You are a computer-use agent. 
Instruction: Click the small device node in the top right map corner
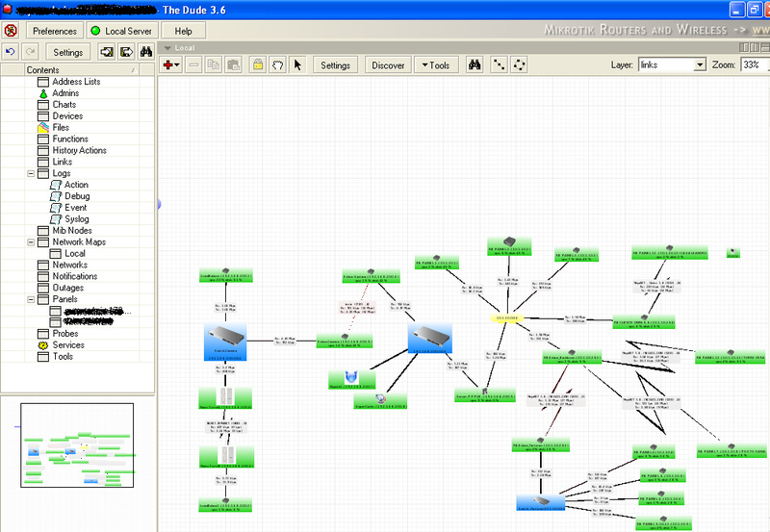coord(732,253)
